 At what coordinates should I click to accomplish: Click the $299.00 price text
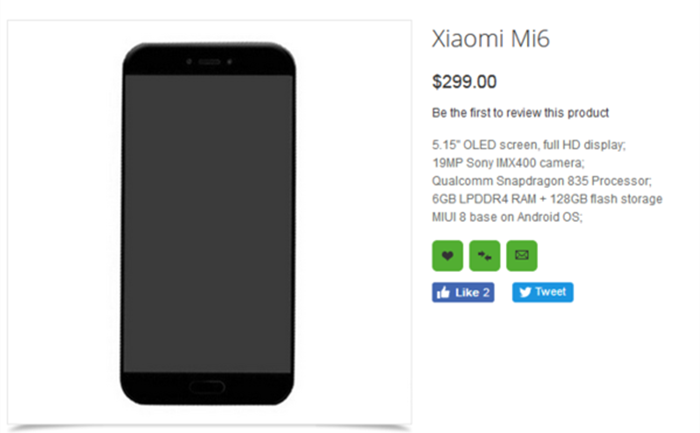click(464, 82)
